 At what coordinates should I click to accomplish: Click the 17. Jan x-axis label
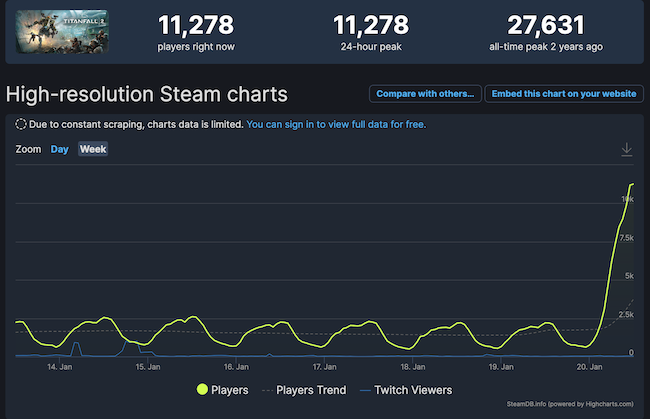click(x=326, y=367)
